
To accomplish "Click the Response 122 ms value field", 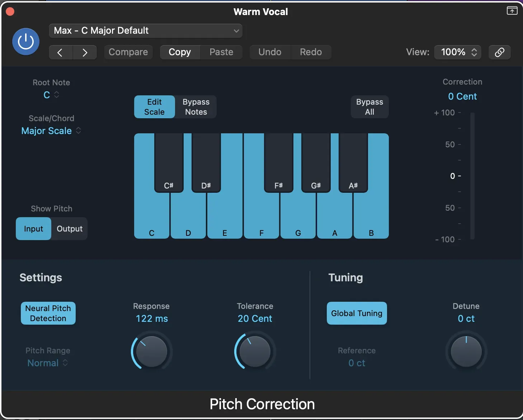I will [x=152, y=319].
